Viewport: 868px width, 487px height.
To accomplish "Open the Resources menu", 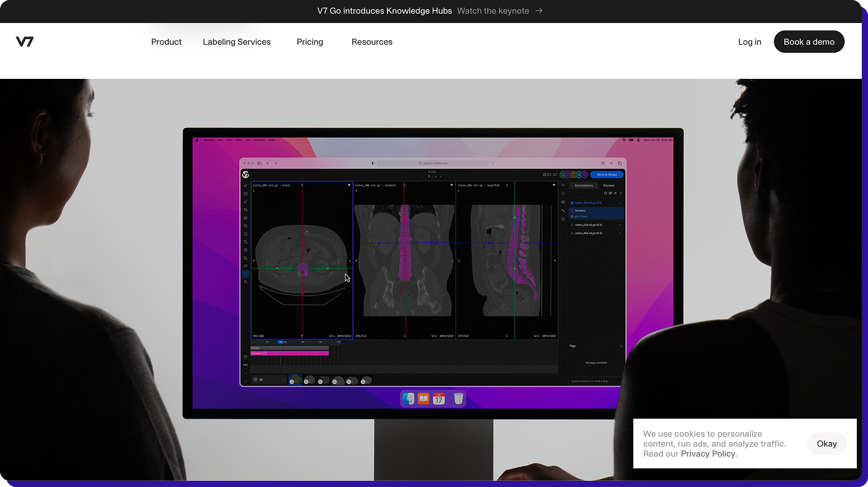I will (x=372, y=42).
